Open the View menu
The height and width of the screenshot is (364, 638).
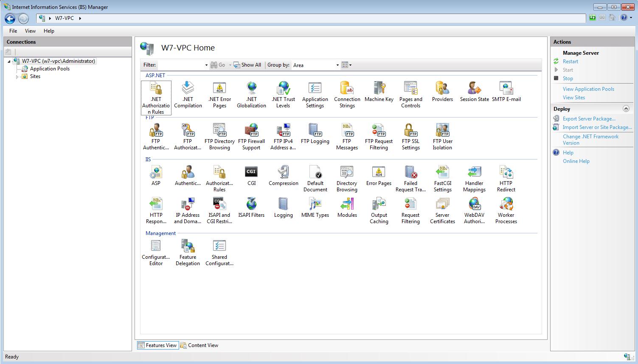pos(30,31)
